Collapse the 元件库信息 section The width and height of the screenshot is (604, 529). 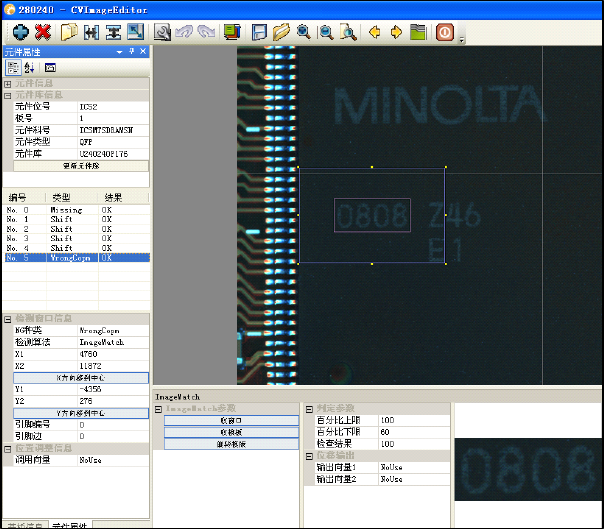coord(7,95)
